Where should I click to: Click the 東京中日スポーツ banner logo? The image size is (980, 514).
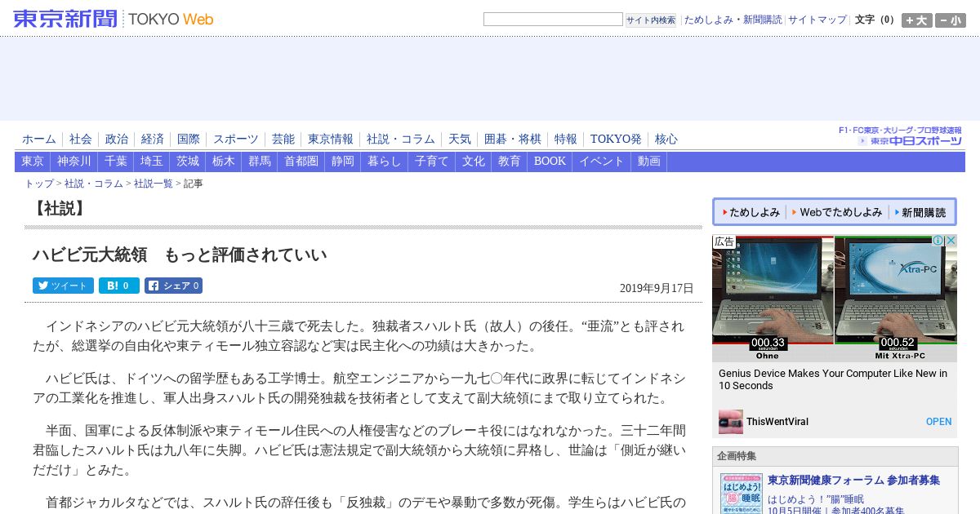901,136
